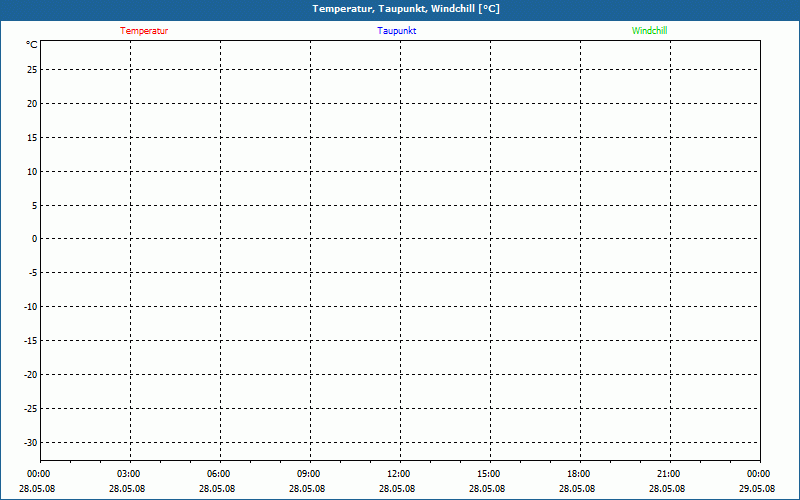The image size is (800, 500).
Task: Click the 28.05.08 date under 06:00
Action: coord(217,489)
